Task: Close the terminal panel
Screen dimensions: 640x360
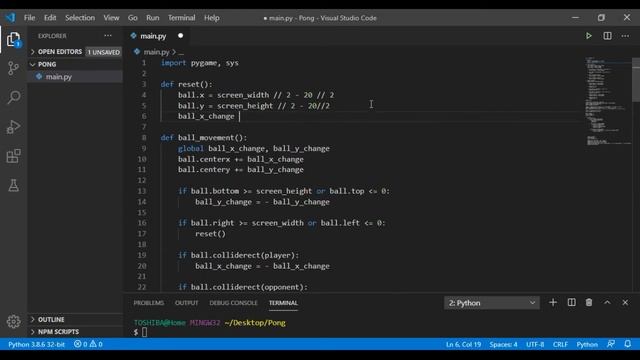Action: 625,302
